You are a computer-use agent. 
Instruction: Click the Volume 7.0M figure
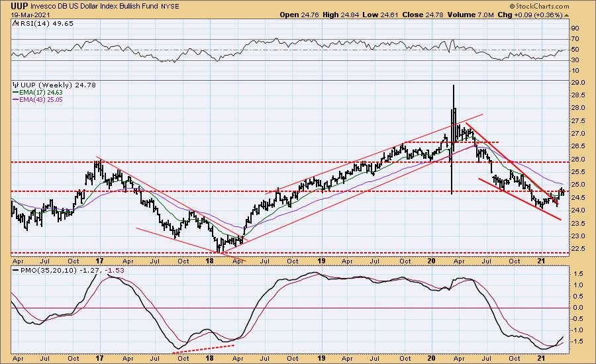470,15
